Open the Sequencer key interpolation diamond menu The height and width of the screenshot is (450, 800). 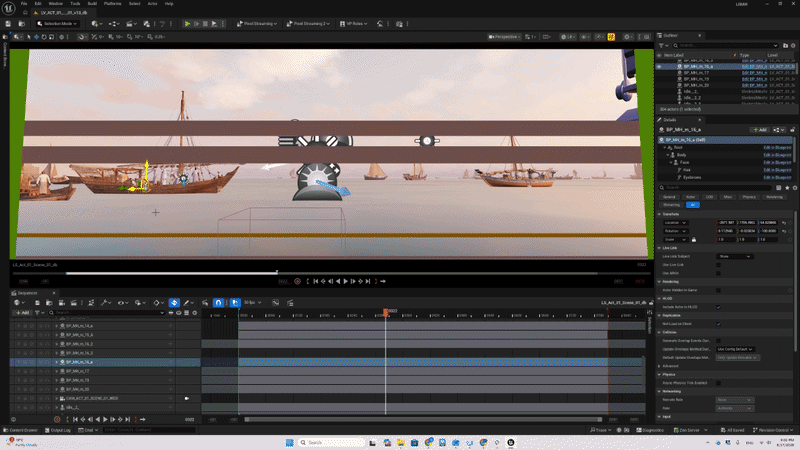tap(158, 303)
